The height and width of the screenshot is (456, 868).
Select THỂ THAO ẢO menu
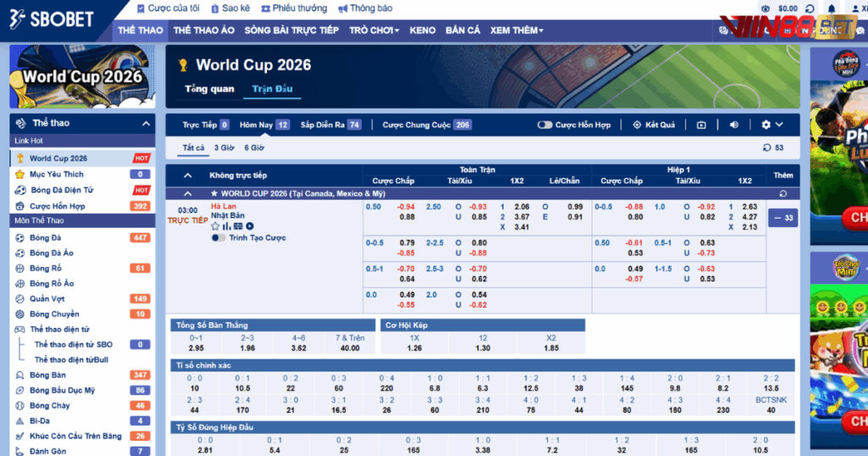point(203,31)
